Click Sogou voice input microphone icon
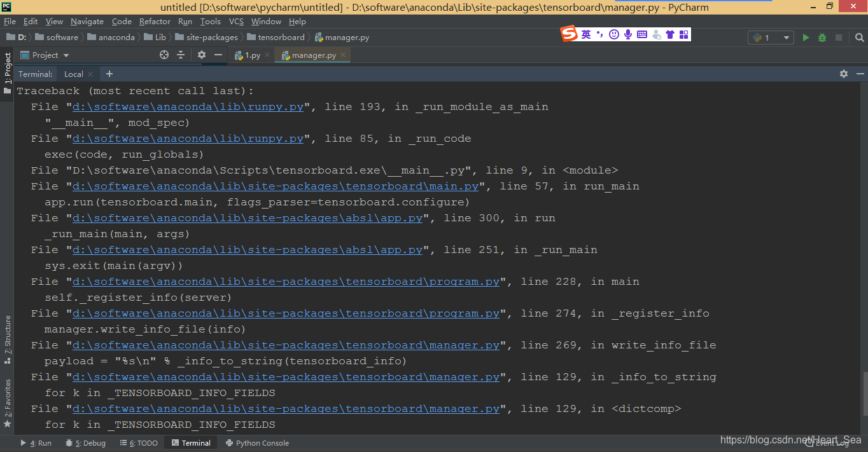 [x=628, y=34]
